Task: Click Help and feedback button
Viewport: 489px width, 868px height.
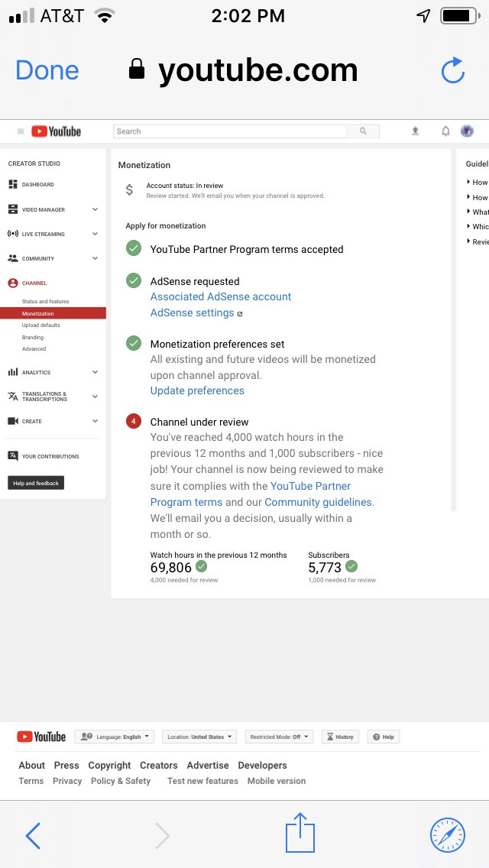Action: 36,483
